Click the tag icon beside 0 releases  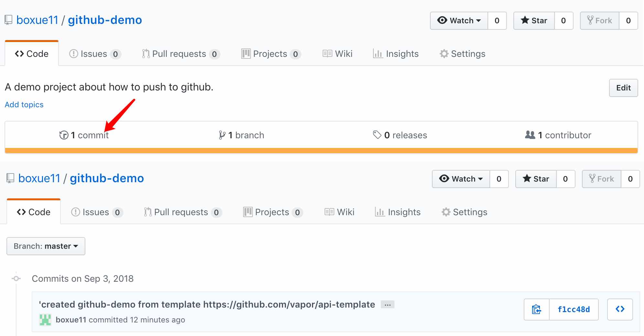377,135
